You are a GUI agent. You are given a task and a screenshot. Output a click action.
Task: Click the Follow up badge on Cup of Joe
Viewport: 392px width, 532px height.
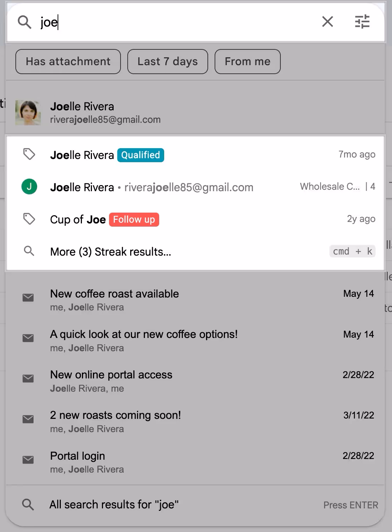134,219
